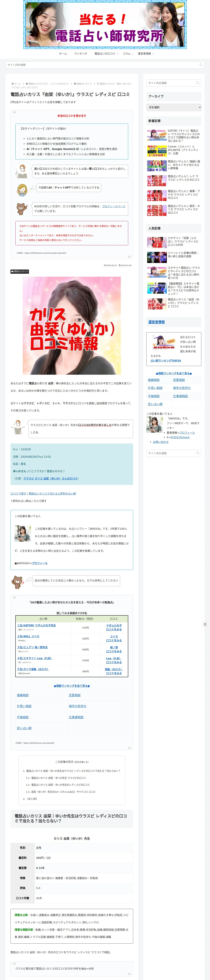This screenshot has width=210, height=980.
Task: Click the bottom sidebar search magnifier icon
Action: [197, 453]
